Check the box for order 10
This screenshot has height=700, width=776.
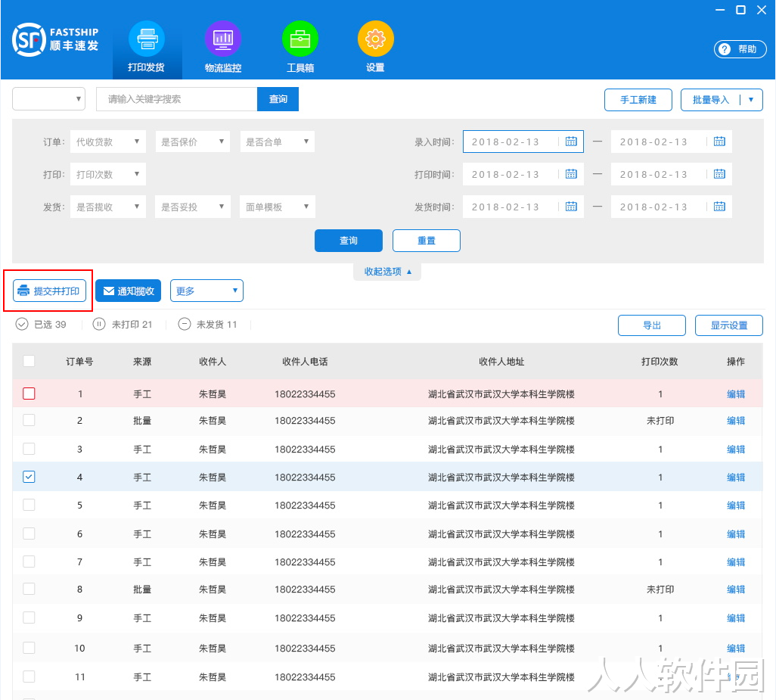pos(29,648)
